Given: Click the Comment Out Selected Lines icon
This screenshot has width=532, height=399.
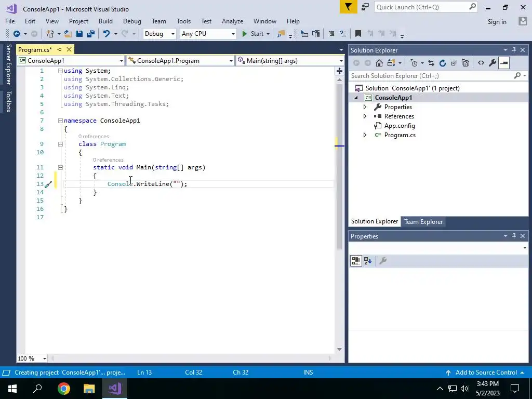Looking at the screenshot, I should pyautogui.click(x=331, y=34).
